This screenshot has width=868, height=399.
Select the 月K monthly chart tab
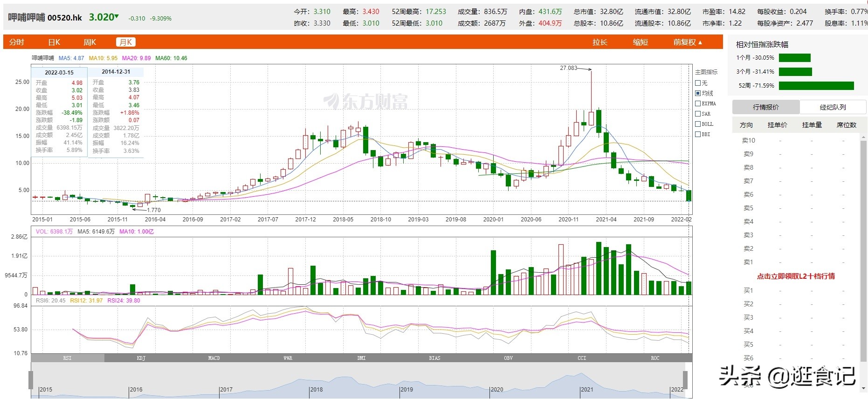click(x=126, y=42)
